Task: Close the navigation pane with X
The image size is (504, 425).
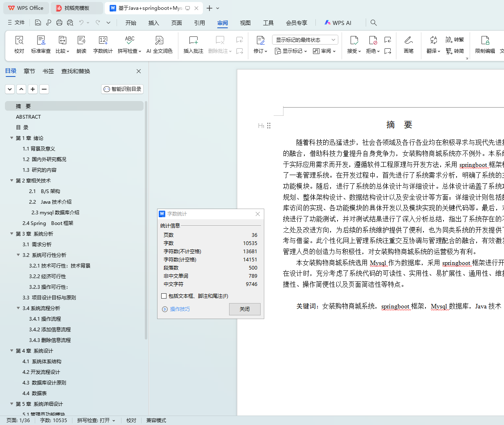Action: tap(139, 71)
